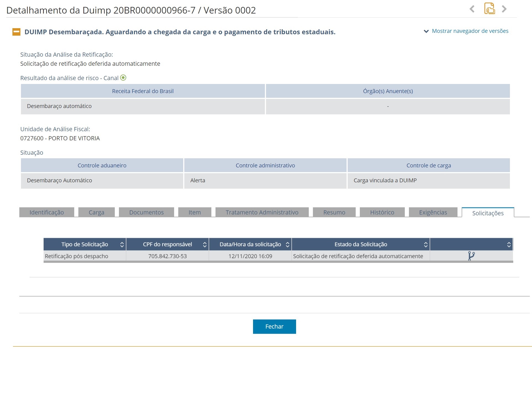532x395 pixels.
Task: Select the Exigências tab
Action: pyautogui.click(x=433, y=212)
